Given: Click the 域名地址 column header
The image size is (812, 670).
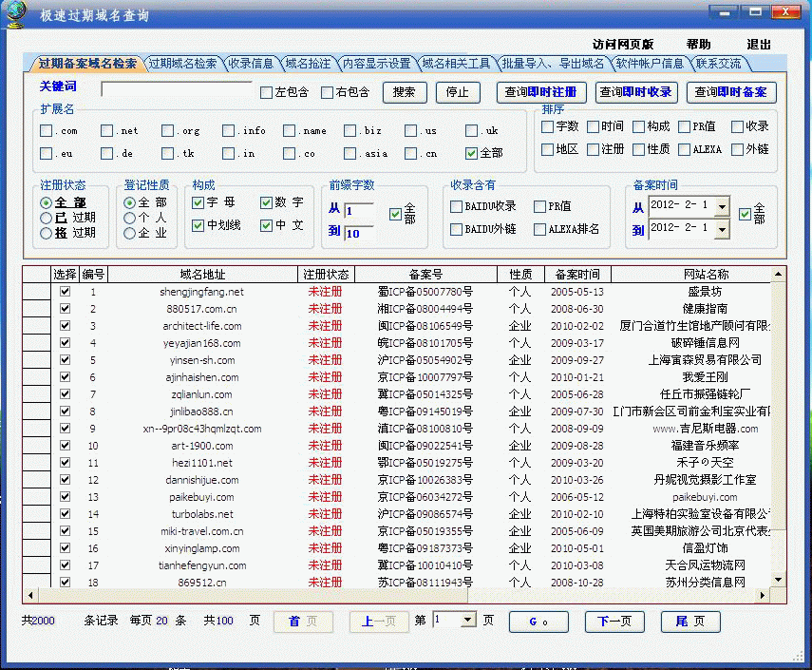Looking at the screenshot, I should (202, 274).
